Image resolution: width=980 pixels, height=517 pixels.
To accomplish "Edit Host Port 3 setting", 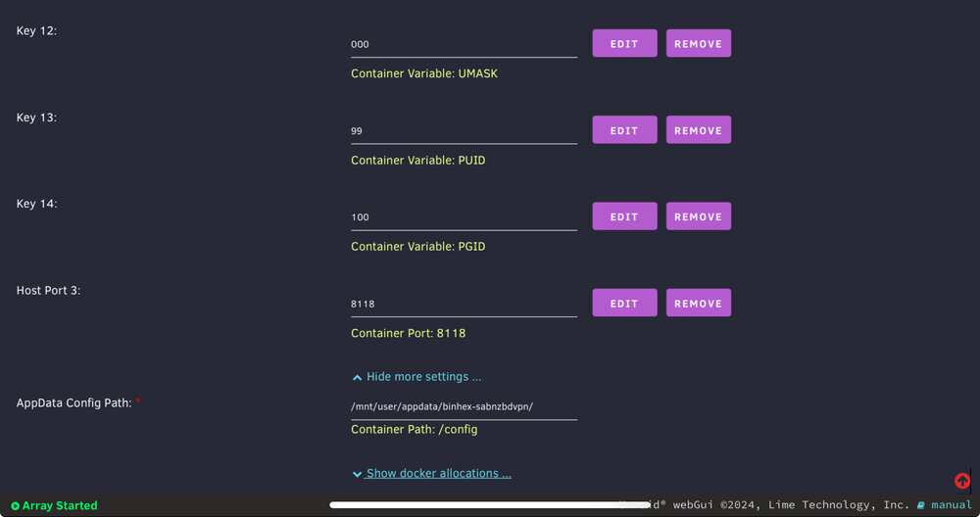I will [x=624, y=303].
